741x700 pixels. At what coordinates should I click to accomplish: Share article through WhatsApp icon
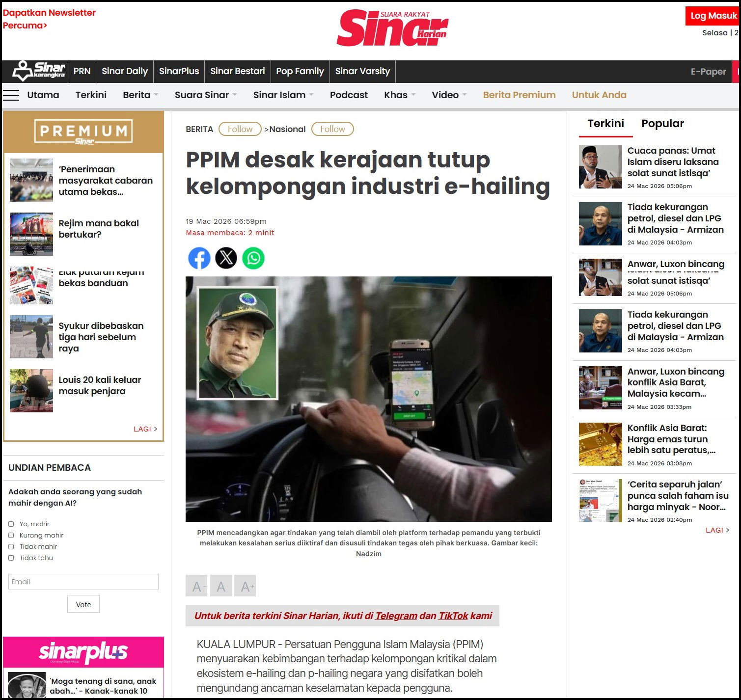coord(253,258)
